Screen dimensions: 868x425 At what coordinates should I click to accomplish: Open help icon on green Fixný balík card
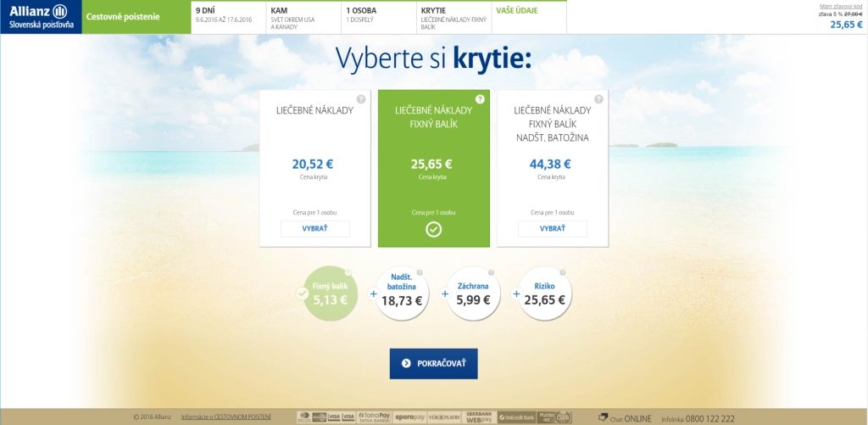(x=480, y=99)
